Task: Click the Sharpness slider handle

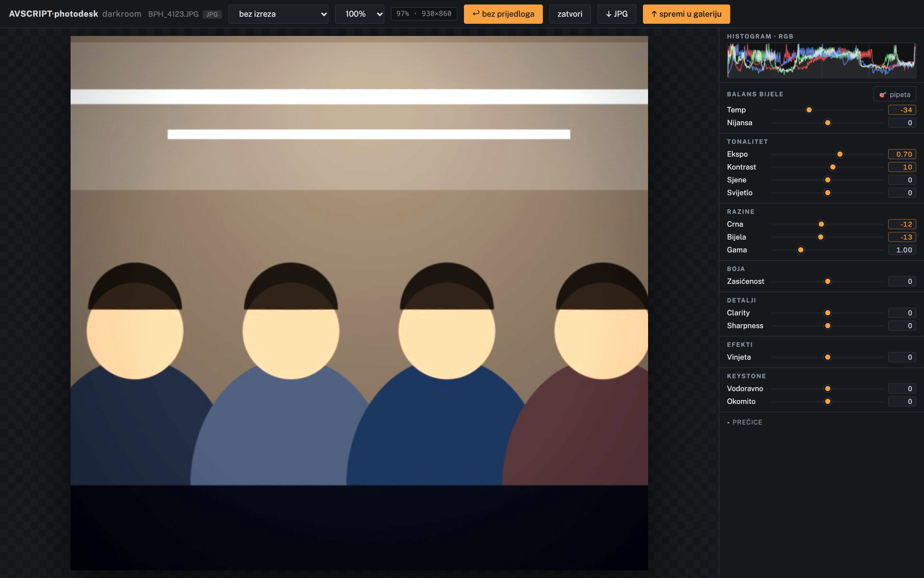Action: (x=827, y=326)
